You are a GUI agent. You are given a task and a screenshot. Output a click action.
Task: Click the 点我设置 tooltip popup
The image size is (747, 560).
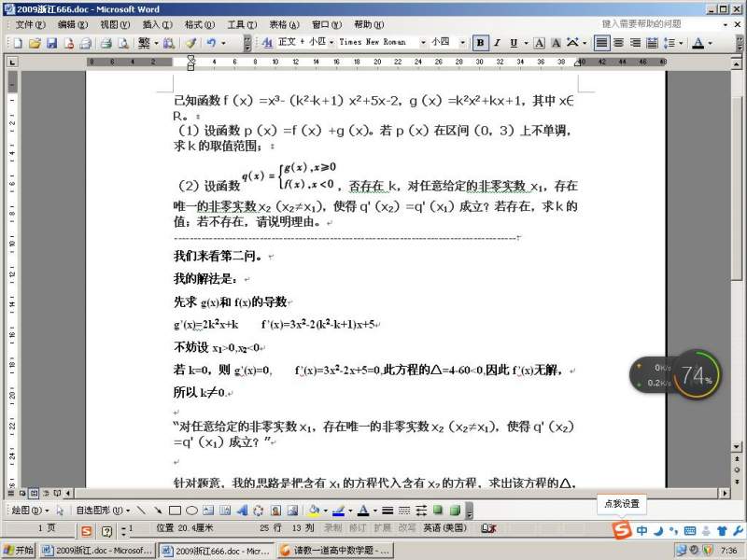(621, 504)
